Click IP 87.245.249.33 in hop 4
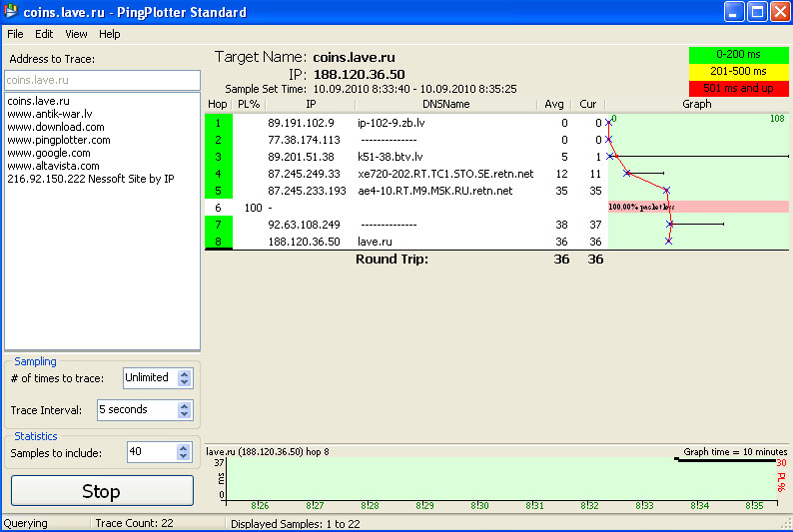The image size is (793, 532). (304, 174)
